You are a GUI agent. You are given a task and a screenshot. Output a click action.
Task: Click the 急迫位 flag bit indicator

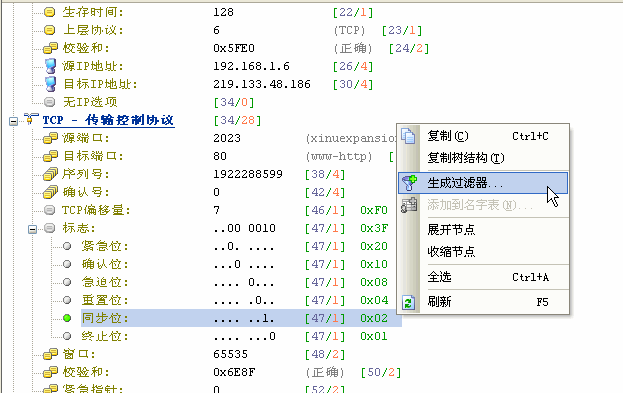point(67,282)
